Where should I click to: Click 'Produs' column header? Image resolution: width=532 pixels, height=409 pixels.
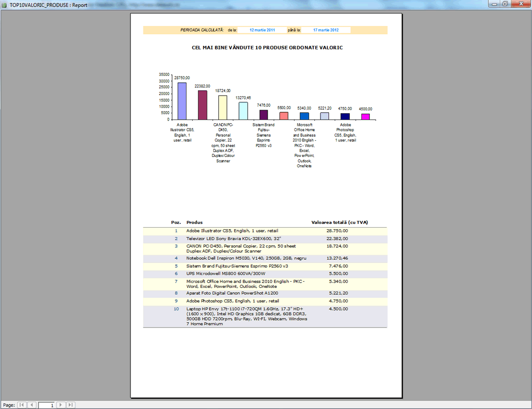[194, 222]
